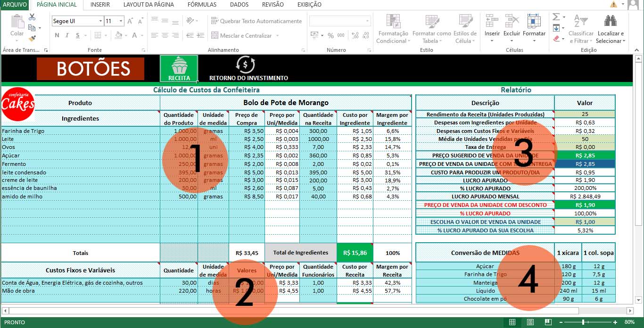Click the Clear eraser icon

tap(556, 39)
